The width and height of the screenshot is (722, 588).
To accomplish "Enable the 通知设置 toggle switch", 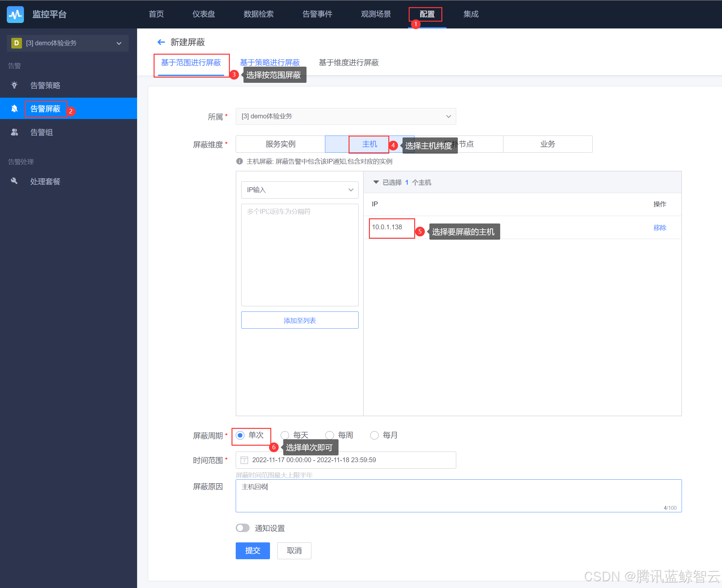I will click(x=242, y=528).
